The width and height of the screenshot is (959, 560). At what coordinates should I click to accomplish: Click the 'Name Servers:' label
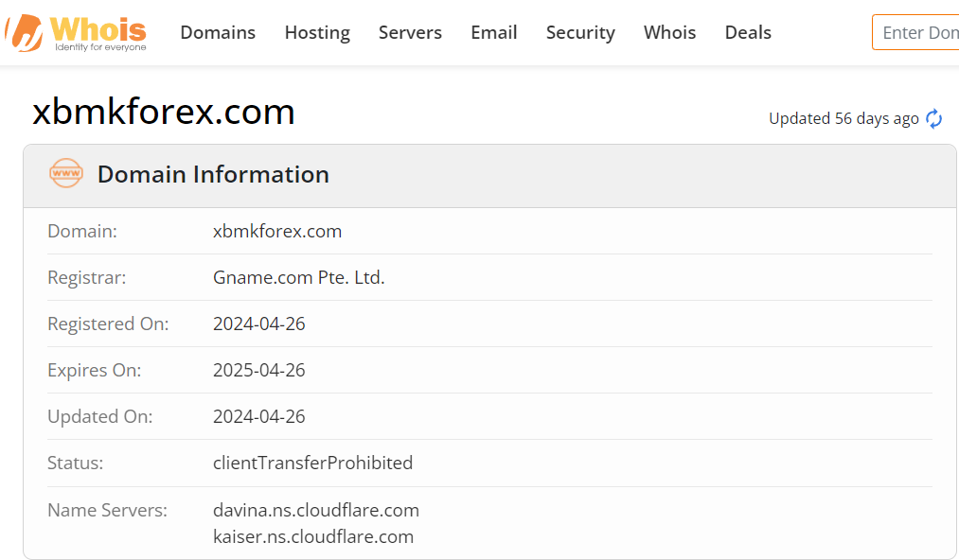108,510
